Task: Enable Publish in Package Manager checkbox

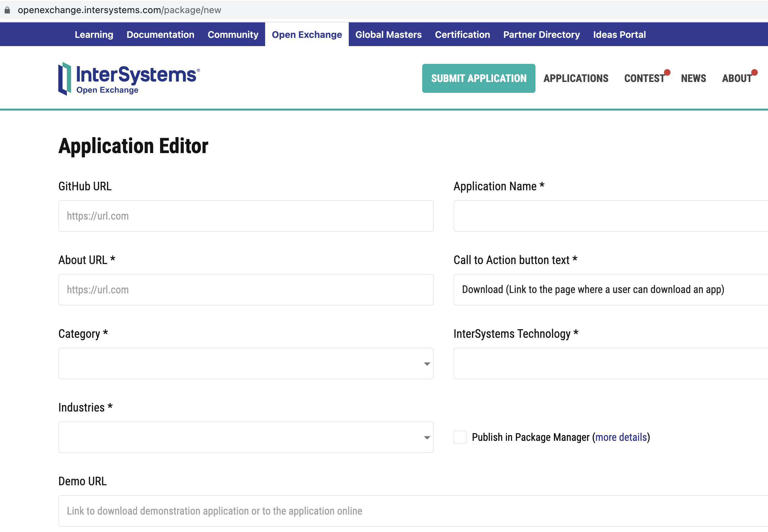Action: pyautogui.click(x=459, y=437)
